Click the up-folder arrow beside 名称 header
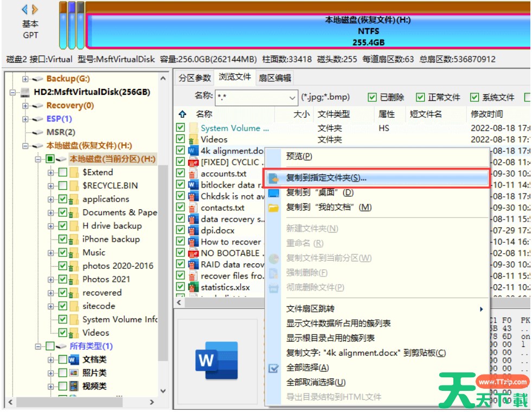The height and width of the screenshot is (412, 532). click(183, 114)
